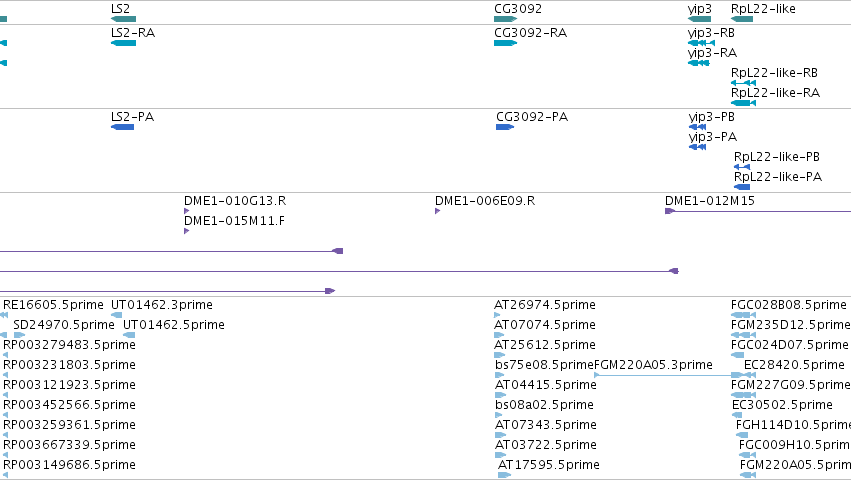Click the RpL22-like gene glyph
The height and width of the screenshot is (480, 851).
point(742,19)
